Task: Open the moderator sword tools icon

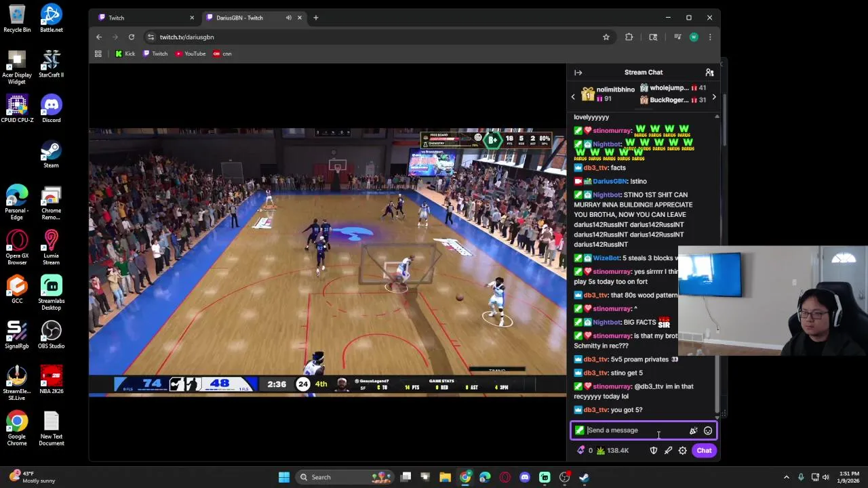Action: tap(668, 451)
